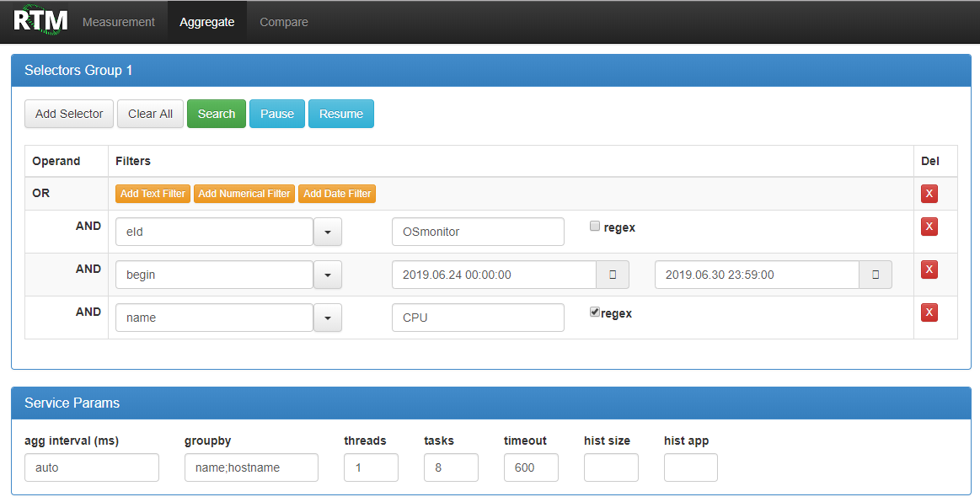This screenshot has width=980, height=502.
Task: Focus the eId key field
Action: pos(214,232)
